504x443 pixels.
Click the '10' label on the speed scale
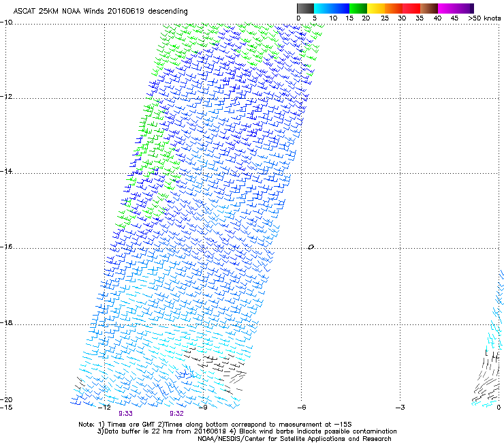333,18
